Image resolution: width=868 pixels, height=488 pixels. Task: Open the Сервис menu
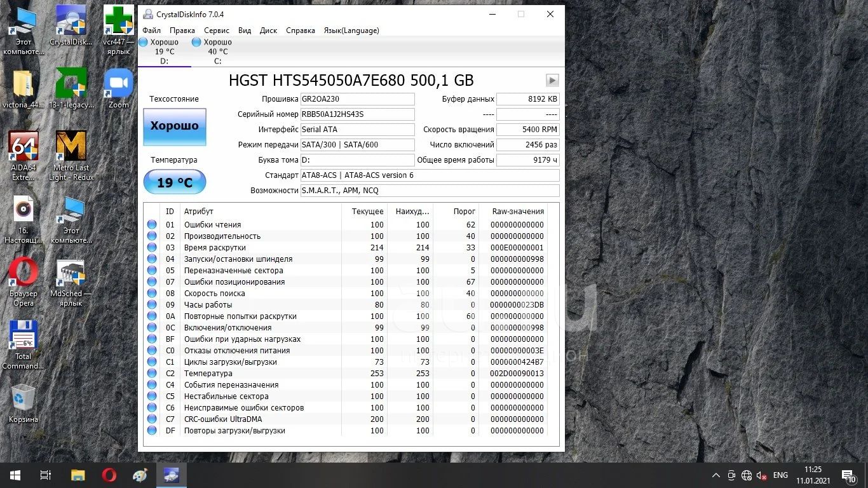click(x=217, y=30)
